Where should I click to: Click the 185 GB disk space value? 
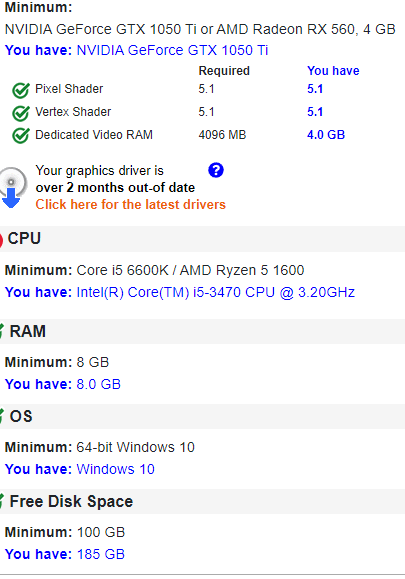[x=101, y=554]
